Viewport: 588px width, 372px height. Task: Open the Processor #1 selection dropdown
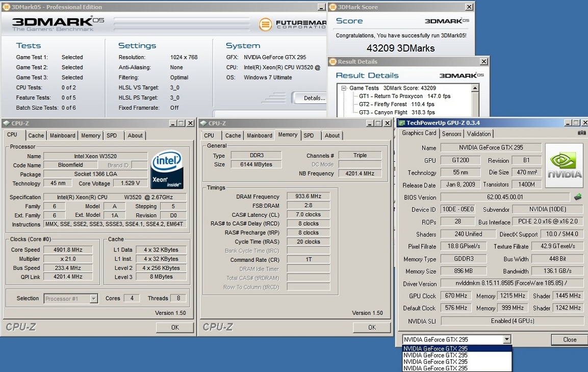pyautogui.click(x=94, y=299)
